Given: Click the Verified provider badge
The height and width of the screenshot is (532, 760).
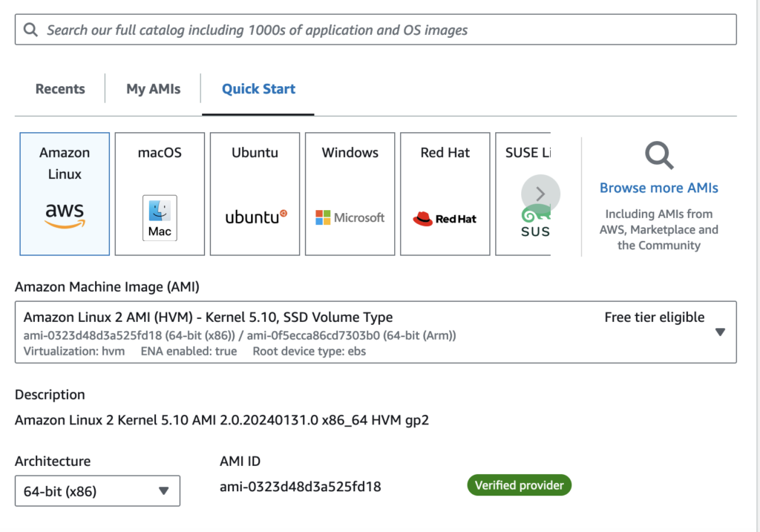Looking at the screenshot, I should 519,486.
